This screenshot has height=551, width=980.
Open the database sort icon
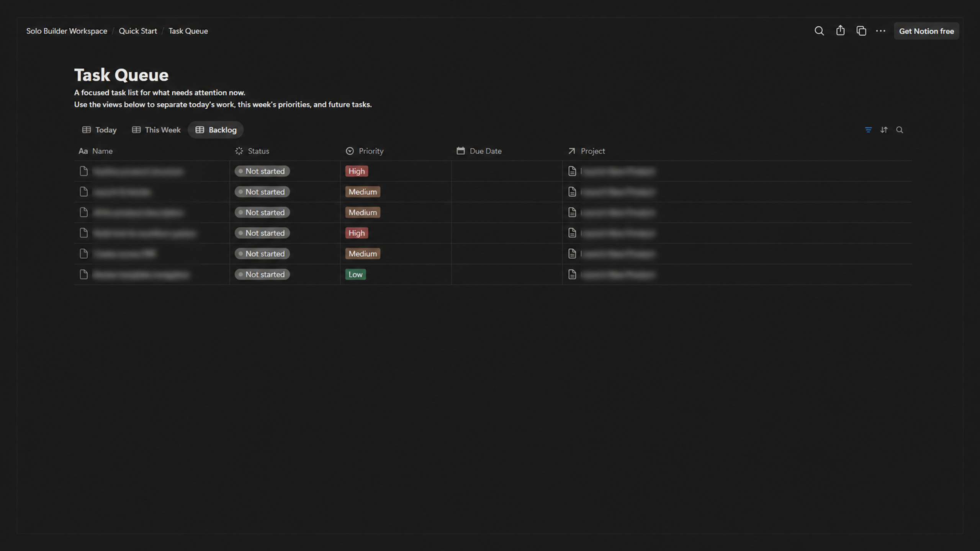pyautogui.click(x=884, y=130)
